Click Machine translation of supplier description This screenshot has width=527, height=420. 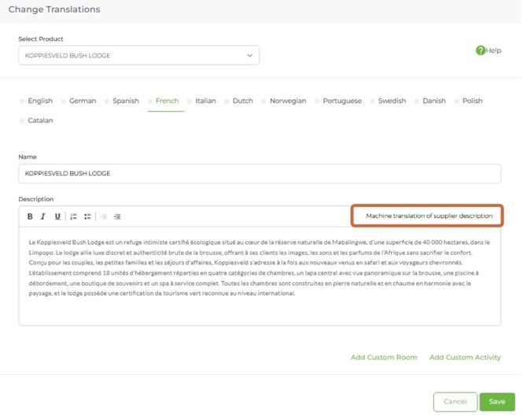click(429, 216)
